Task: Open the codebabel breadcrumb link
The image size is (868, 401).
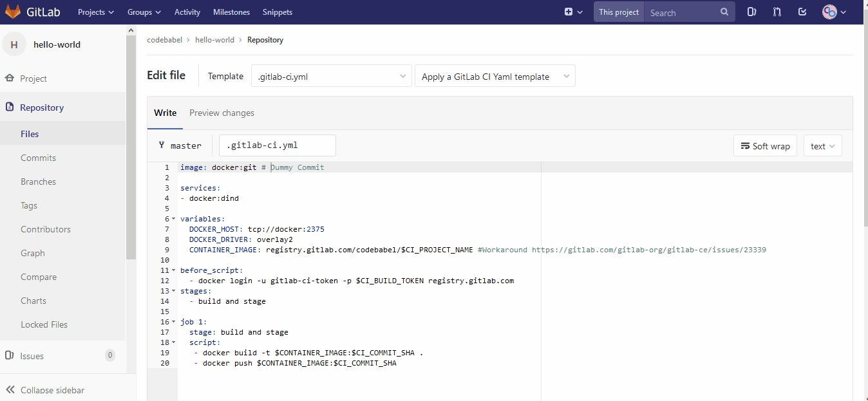Action: tap(164, 39)
